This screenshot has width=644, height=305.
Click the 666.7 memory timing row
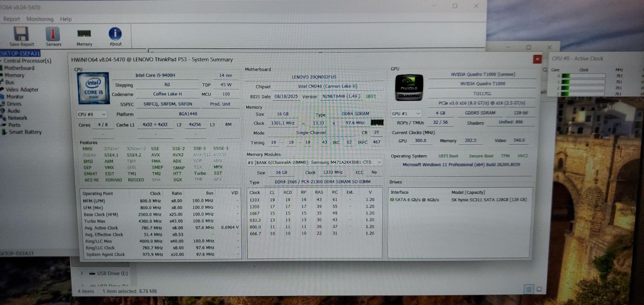[x=314, y=233]
